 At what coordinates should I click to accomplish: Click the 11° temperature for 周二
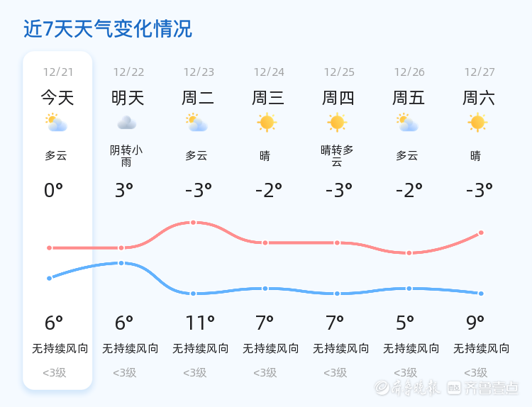(199, 323)
